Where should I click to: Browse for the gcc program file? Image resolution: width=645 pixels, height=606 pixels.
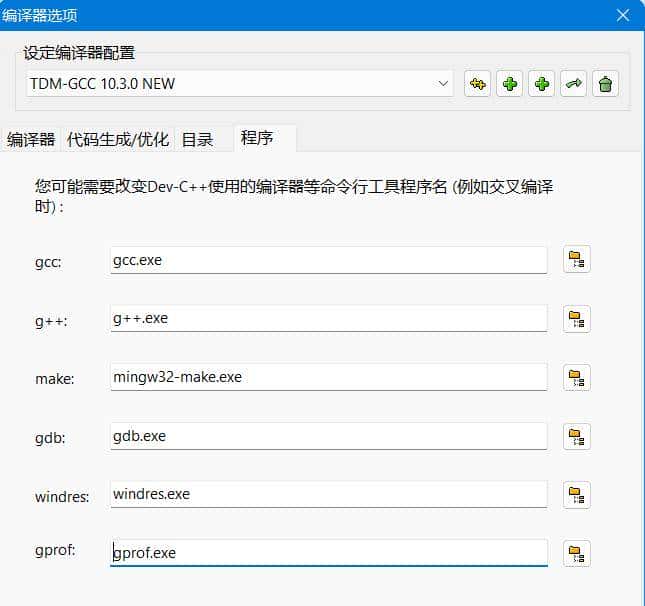(577, 260)
